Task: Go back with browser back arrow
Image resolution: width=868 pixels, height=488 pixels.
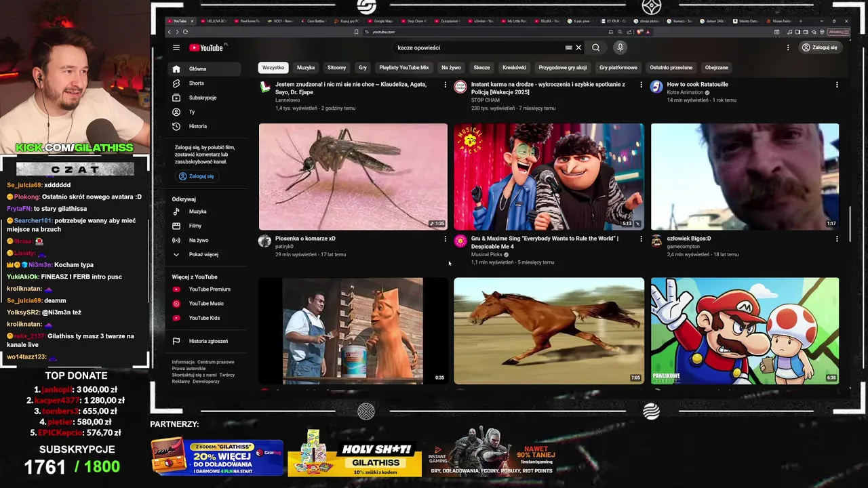Action: pos(170,32)
